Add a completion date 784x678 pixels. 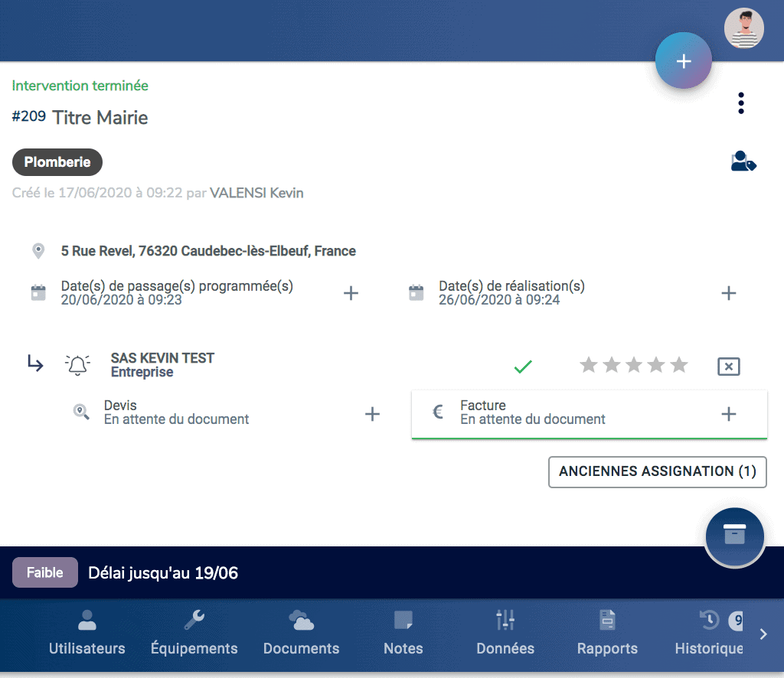tap(729, 293)
